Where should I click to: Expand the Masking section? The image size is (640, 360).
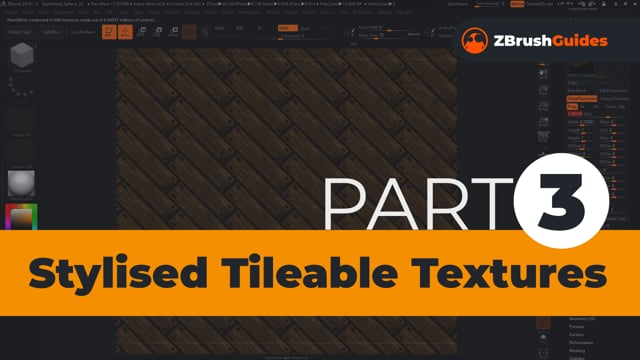point(577,351)
